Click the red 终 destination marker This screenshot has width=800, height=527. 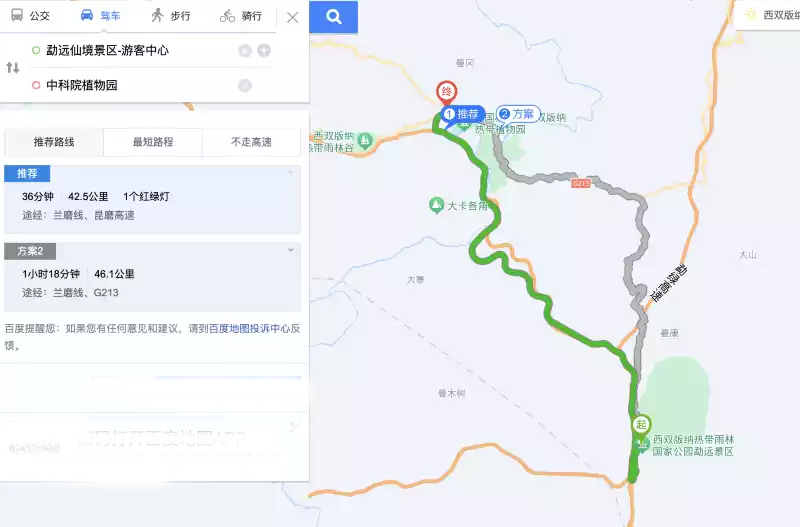446,92
